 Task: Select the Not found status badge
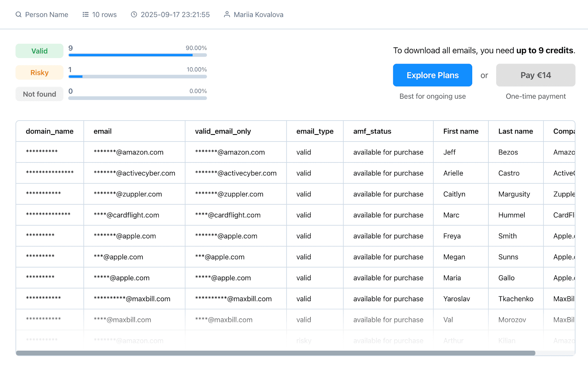click(39, 94)
